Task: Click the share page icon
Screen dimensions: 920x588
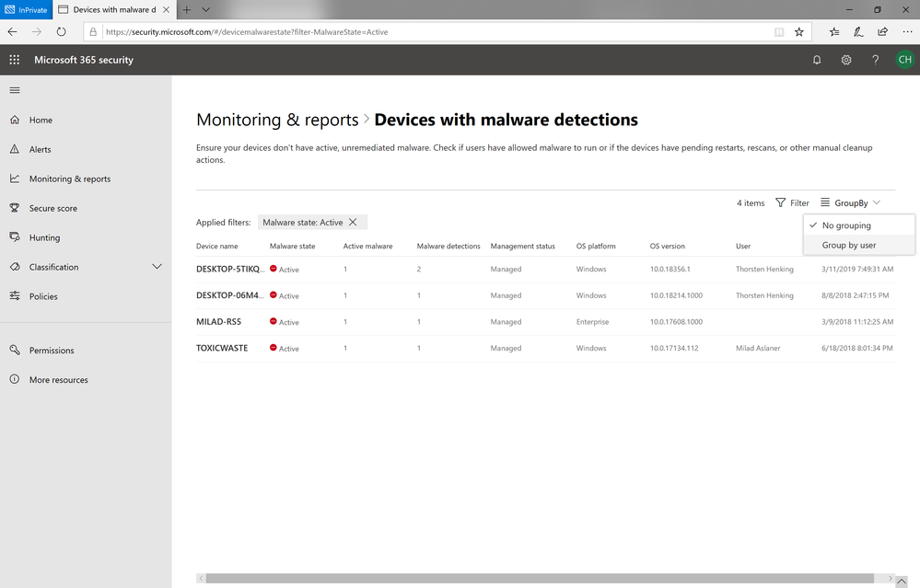Action: [882, 32]
